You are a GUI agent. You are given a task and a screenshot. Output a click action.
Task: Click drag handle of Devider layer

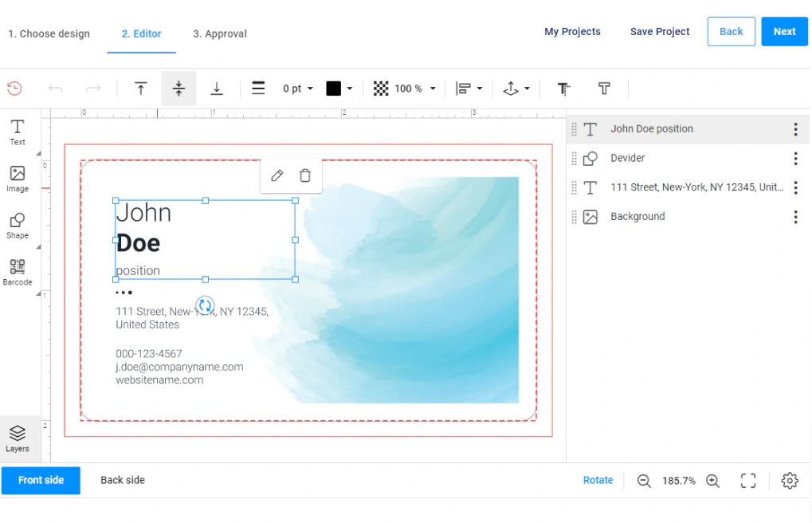[574, 158]
